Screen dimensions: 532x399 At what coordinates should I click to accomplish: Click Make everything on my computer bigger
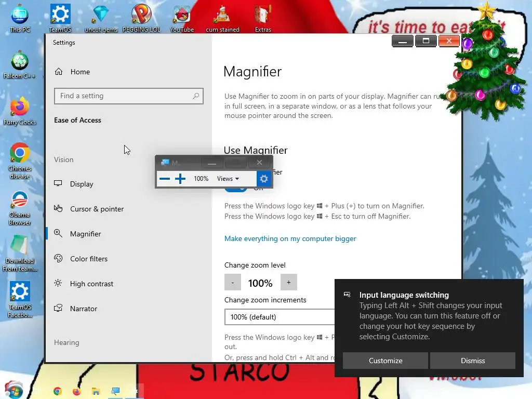pos(290,238)
